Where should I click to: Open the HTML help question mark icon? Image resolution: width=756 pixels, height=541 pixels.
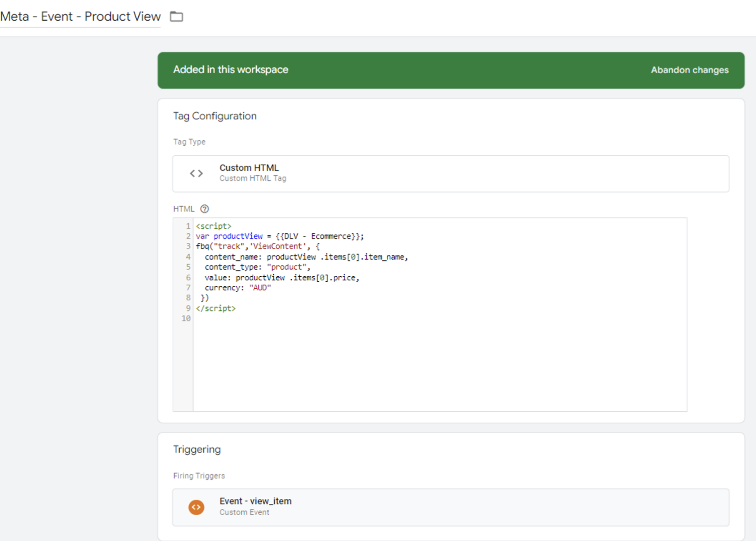[x=205, y=209]
